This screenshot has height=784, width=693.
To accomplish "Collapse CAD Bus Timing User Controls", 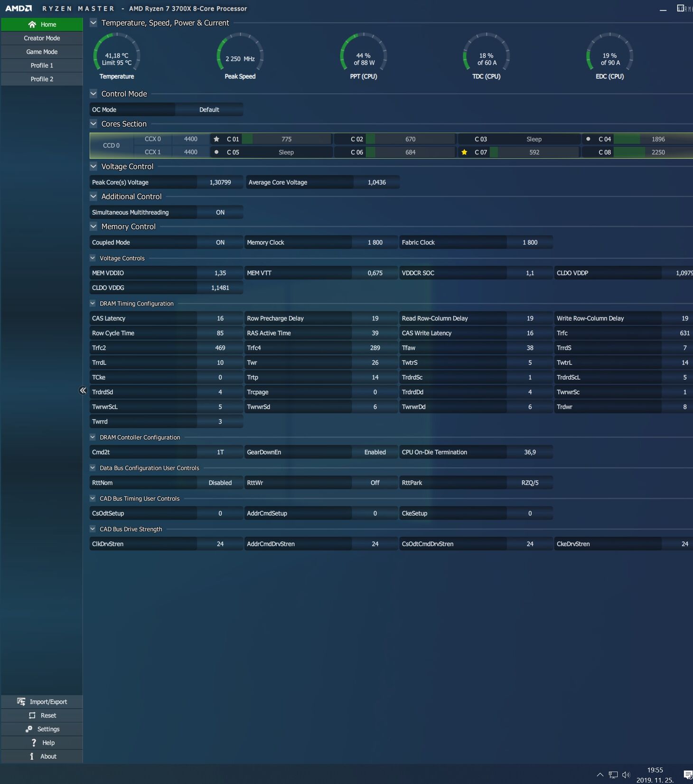I will click(x=93, y=498).
